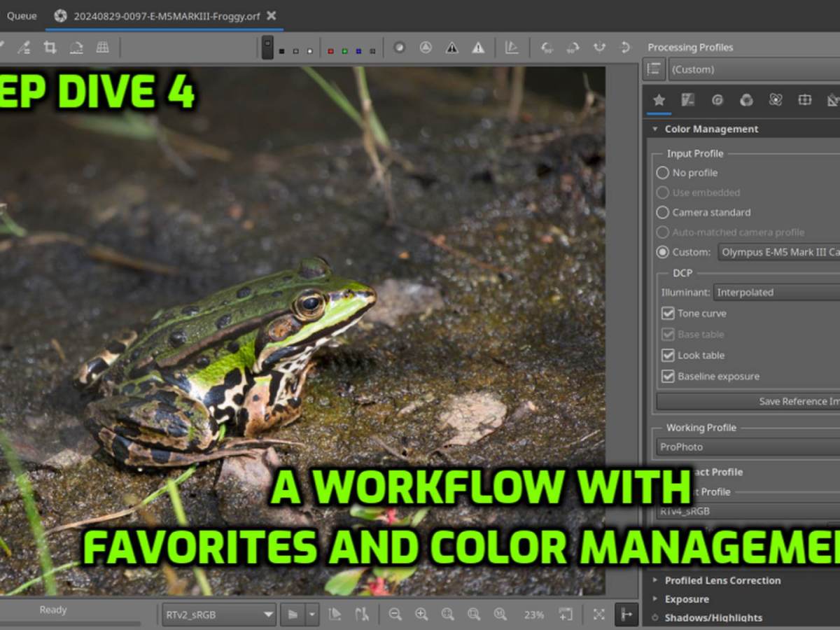
Task: Toggle Tone curve checkbox
Action: tap(668, 314)
